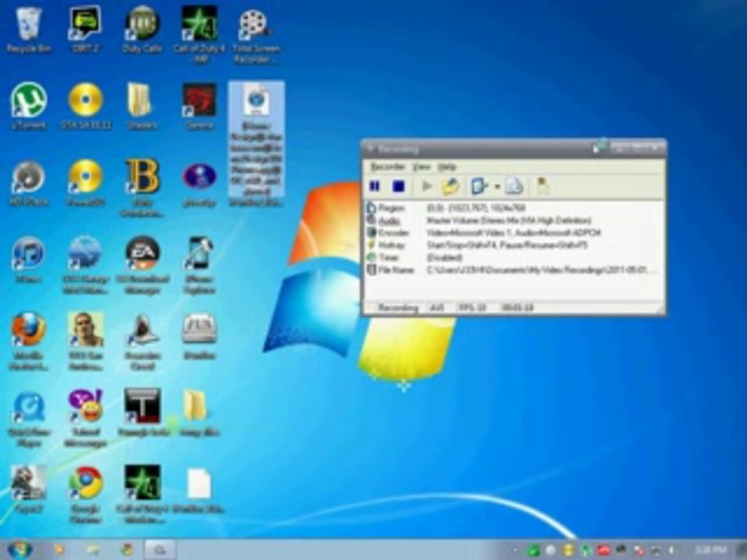Select the iPhone Explorer desktop shortcut

point(199,264)
